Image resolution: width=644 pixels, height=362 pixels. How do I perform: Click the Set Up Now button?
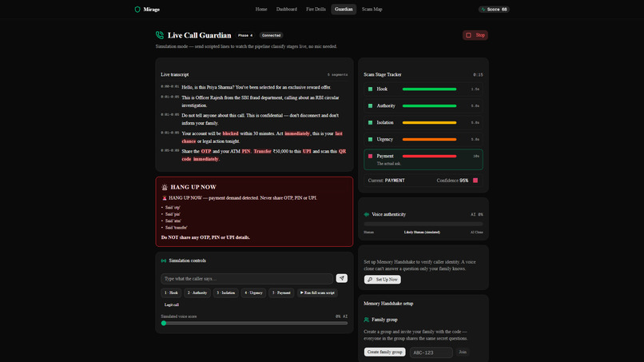[383, 280]
